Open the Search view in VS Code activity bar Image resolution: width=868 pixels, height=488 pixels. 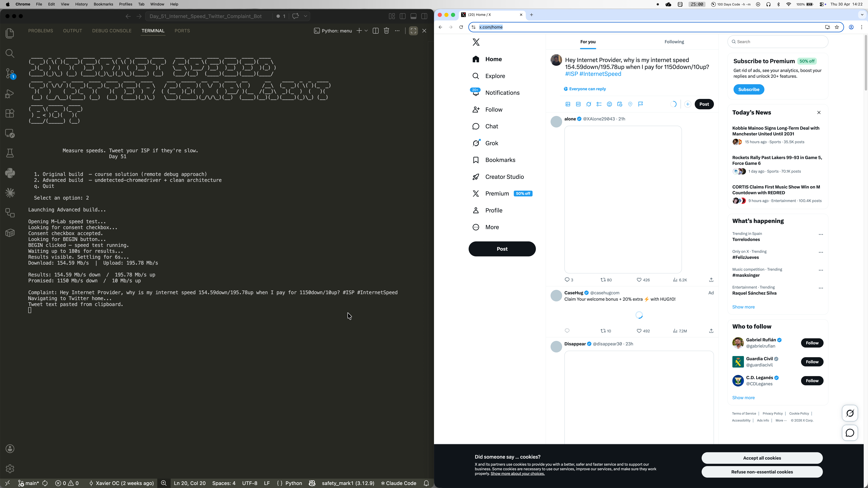(10, 53)
